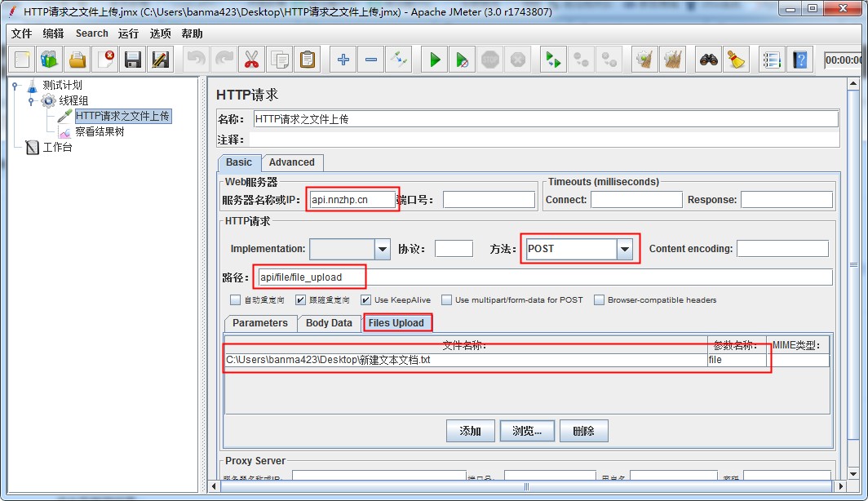Click the 服务器名称或IP input field

point(352,200)
